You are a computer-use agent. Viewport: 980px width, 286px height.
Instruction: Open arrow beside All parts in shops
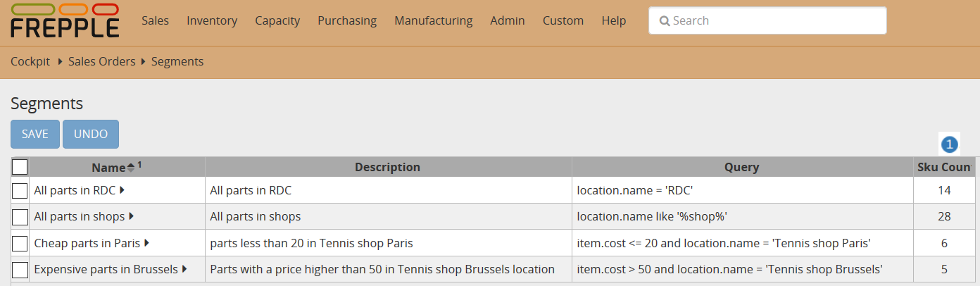click(132, 216)
